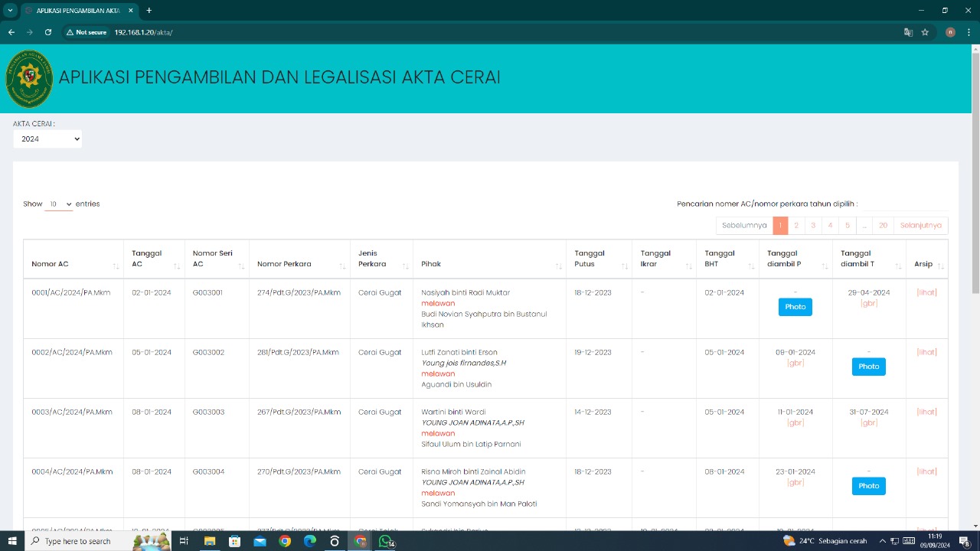Open the year selector showing 2024
The width and height of the screenshot is (980, 551).
pyautogui.click(x=47, y=139)
